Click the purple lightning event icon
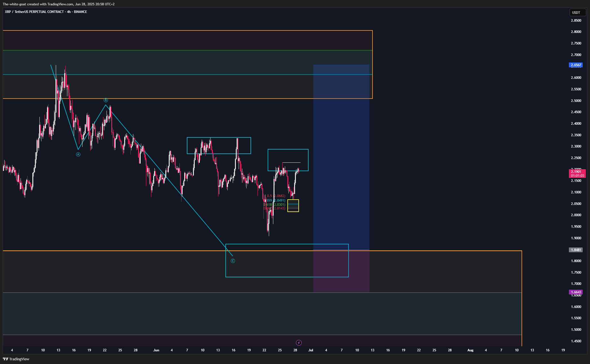Image resolution: width=590 pixels, height=364 pixels. tap(299, 343)
